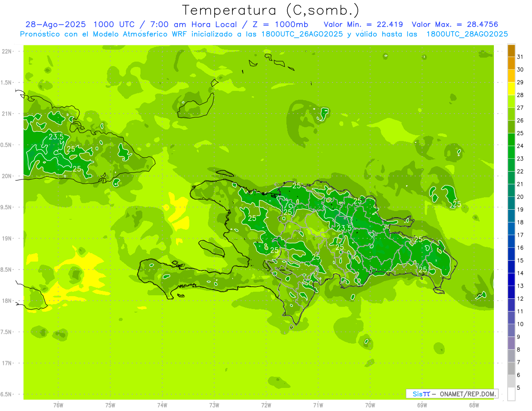Click the color scale label "11"
532x411 pixels.
pyautogui.click(x=520, y=311)
